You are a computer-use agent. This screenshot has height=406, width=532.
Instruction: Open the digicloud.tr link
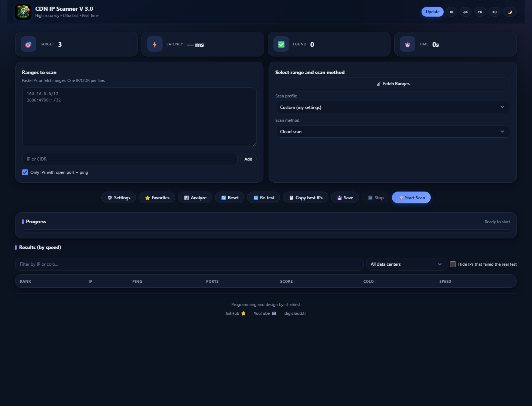(x=295, y=313)
